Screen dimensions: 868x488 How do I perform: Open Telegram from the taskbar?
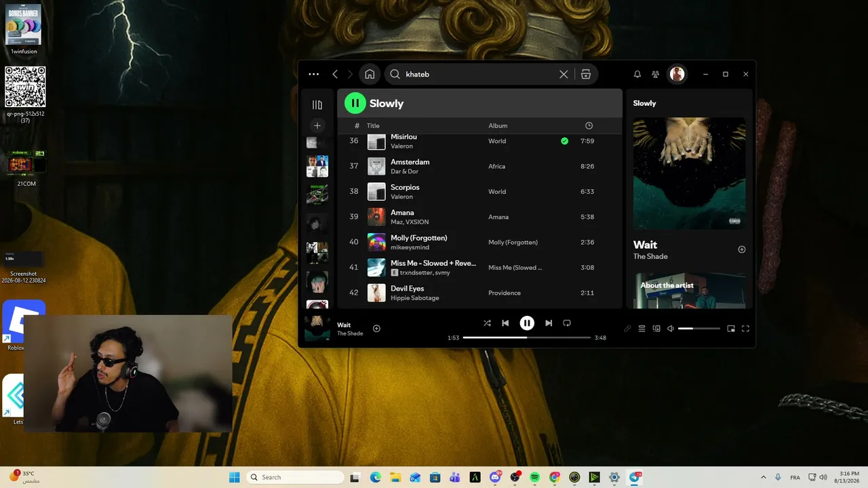[635, 477]
